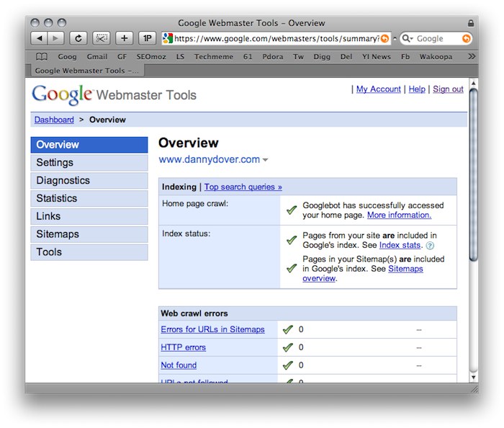Open the Index stats link

[x=400, y=246]
